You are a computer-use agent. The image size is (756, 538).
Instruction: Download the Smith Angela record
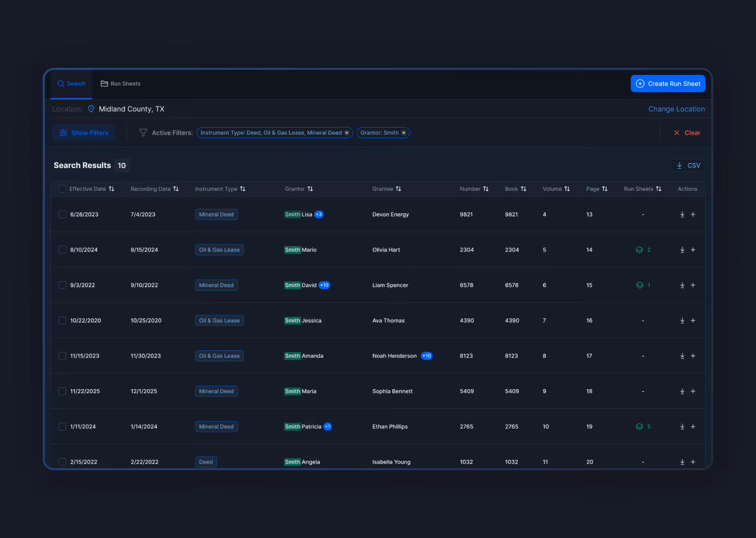point(682,462)
